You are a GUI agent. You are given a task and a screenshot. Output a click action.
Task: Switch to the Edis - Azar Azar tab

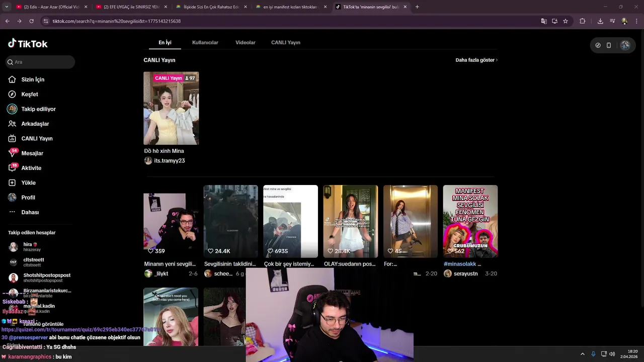(51, 7)
